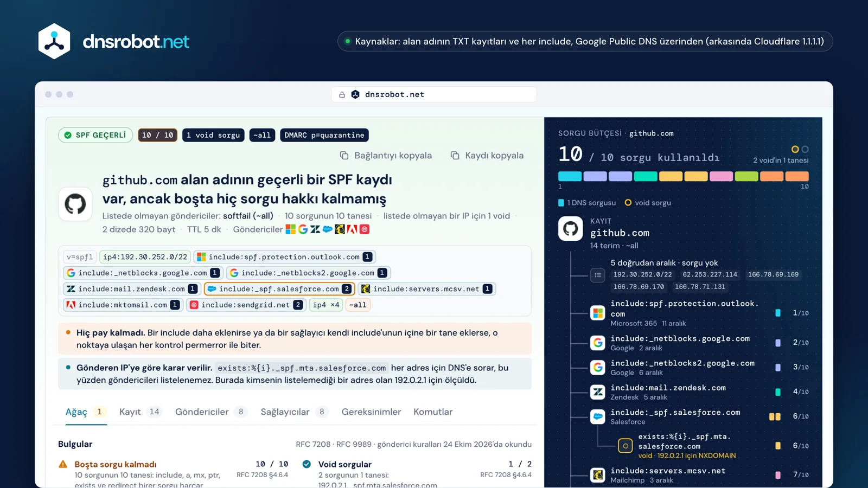Click the Google icon beside _netblocks.google.com in the tree
Viewport: 868px width, 488px height.
click(598, 343)
